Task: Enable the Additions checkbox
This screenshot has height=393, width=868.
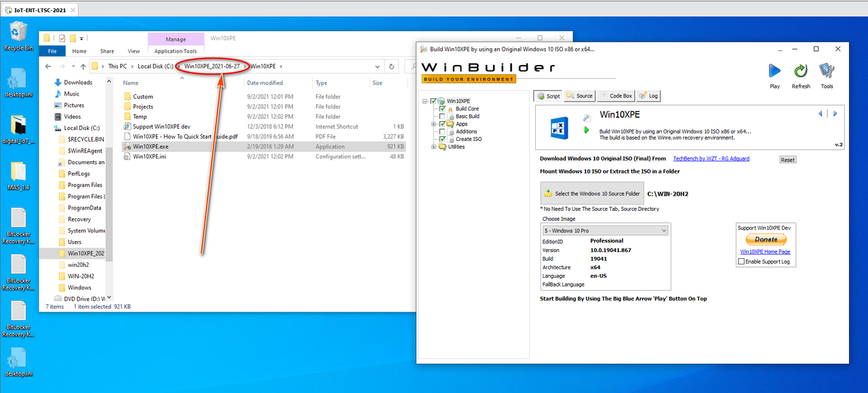Action: [x=443, y=131]
